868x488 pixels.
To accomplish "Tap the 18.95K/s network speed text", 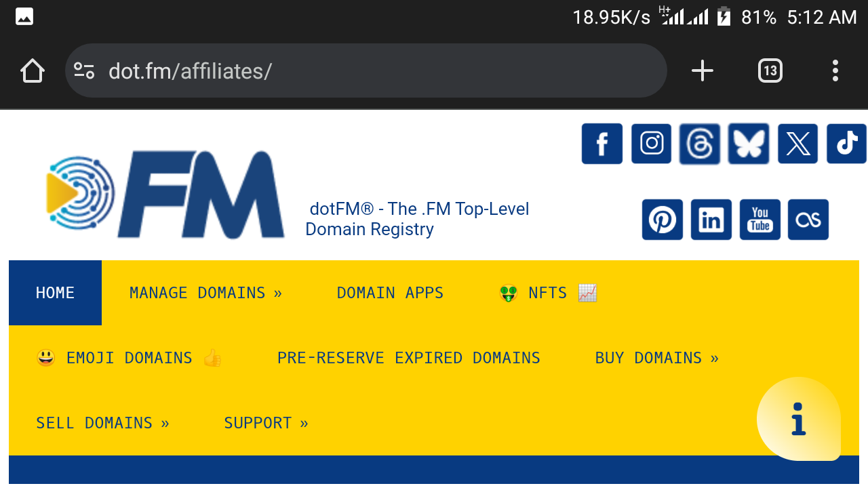I will 611,17.
